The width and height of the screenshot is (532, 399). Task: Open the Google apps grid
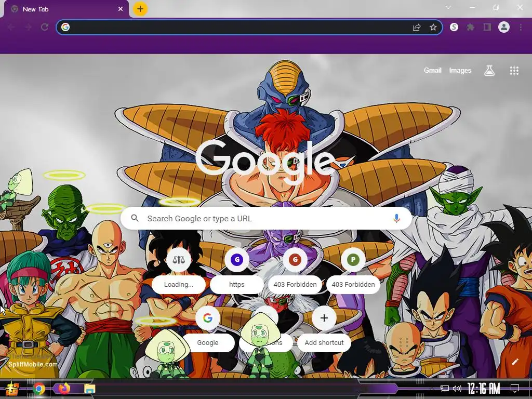(x=514, y=71)
